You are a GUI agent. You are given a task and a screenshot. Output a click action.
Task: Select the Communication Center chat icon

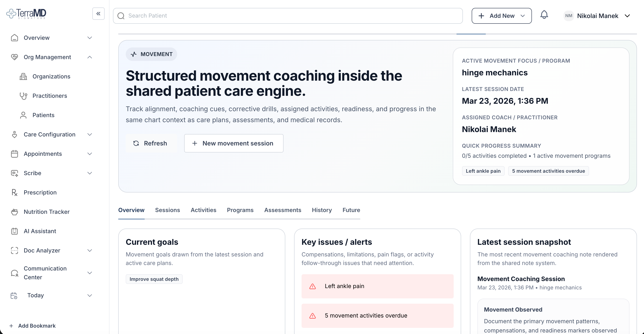click(x=14, y=273)
